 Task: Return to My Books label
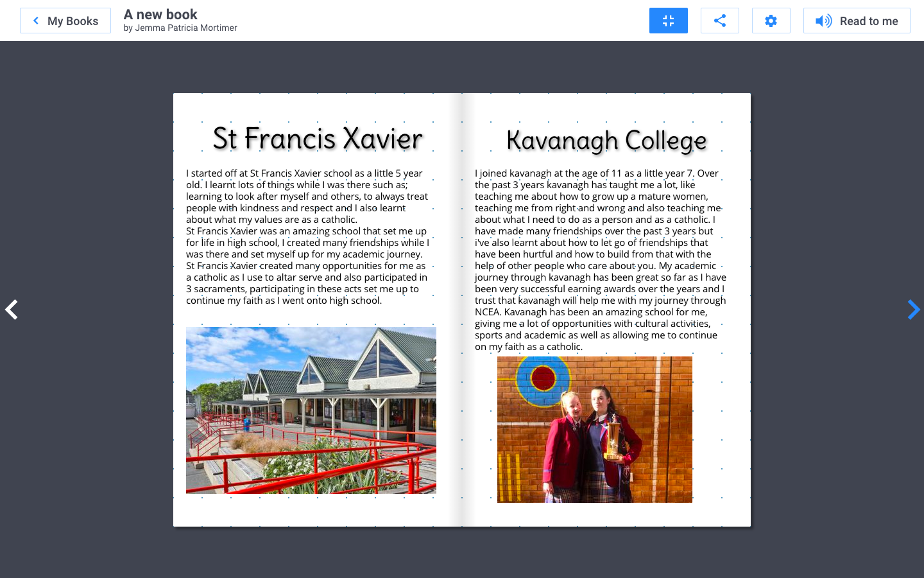pos(73,21)
